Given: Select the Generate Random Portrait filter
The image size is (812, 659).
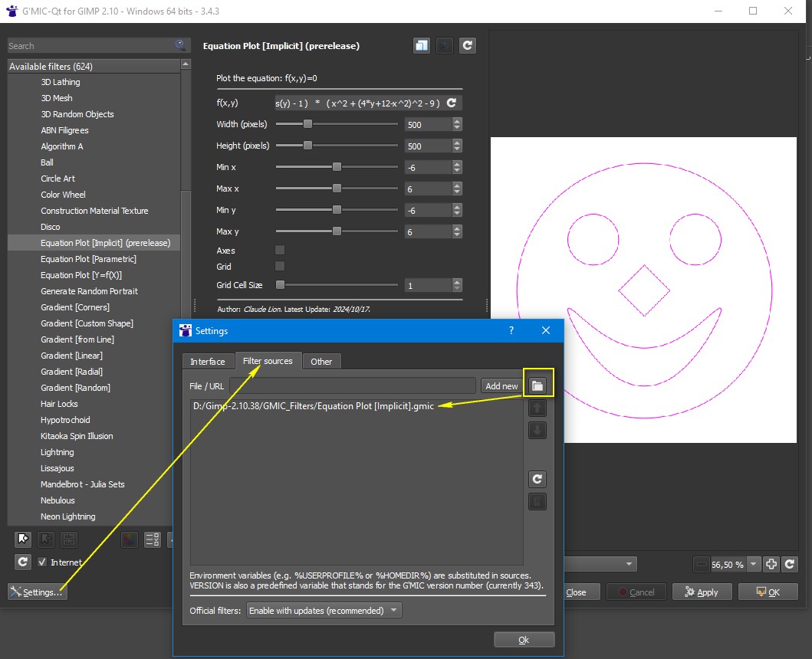Looking at the screenshot, I should (89, 291).
